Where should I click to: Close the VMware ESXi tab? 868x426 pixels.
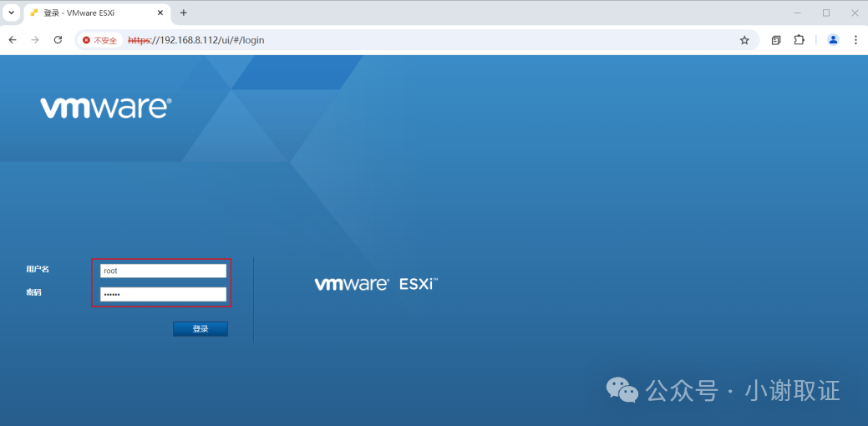pyautogui.click(x=160, y=13)
